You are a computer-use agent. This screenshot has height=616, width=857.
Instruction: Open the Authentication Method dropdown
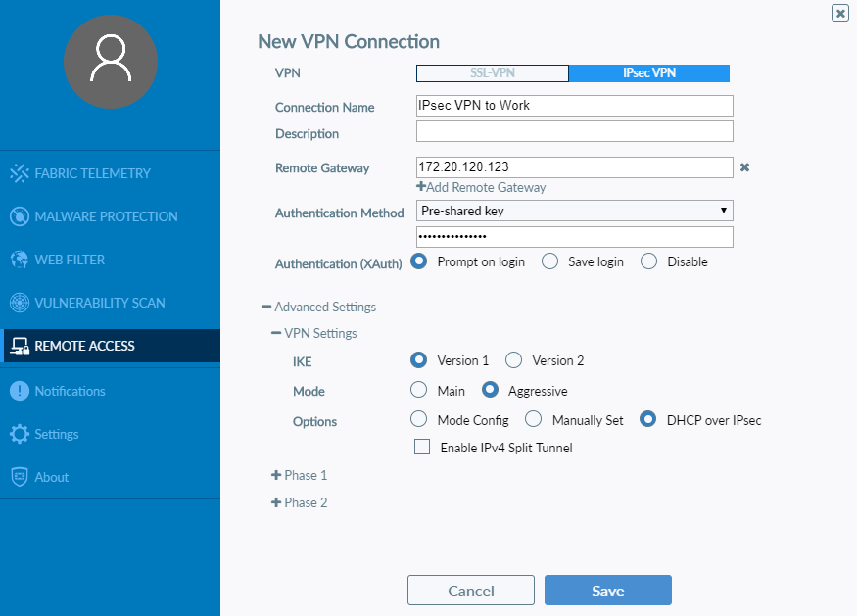(x=574, y=211)
